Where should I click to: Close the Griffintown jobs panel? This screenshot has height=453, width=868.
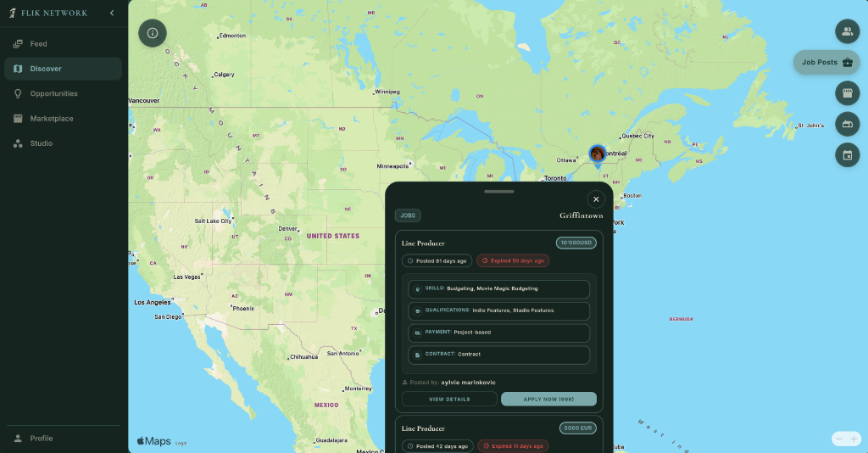tap(596, 199)
